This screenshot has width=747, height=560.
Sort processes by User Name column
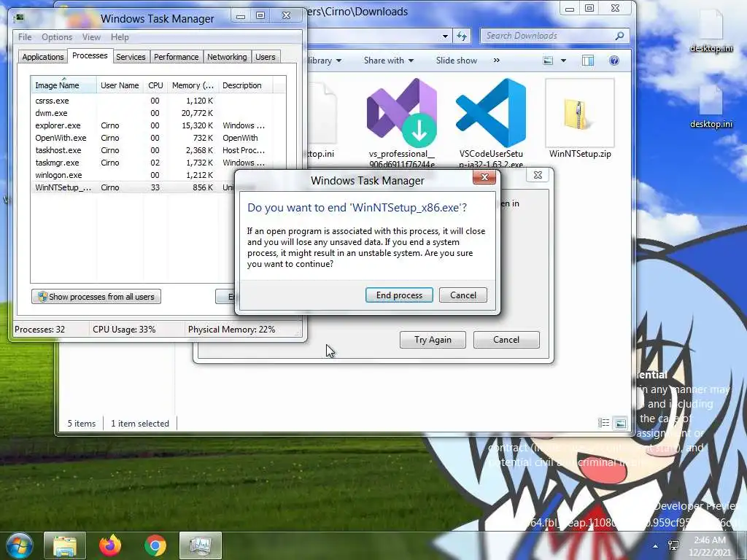120,85
